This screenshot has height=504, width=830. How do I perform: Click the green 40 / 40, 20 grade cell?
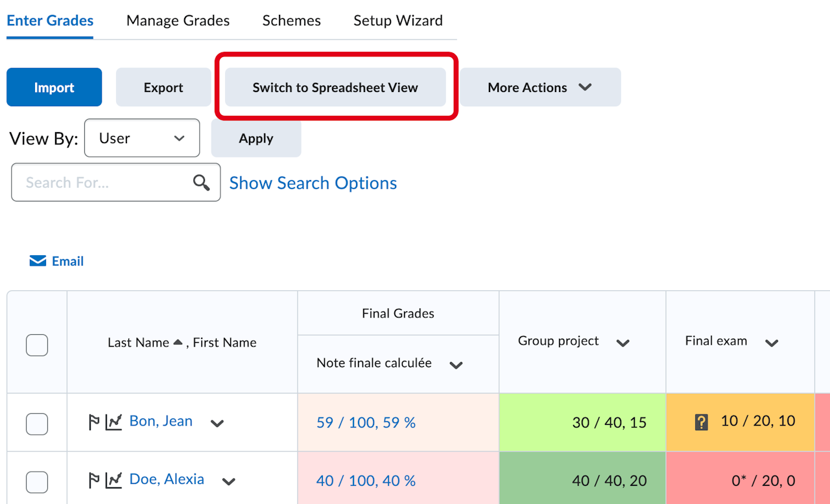[x=582, y=481]
